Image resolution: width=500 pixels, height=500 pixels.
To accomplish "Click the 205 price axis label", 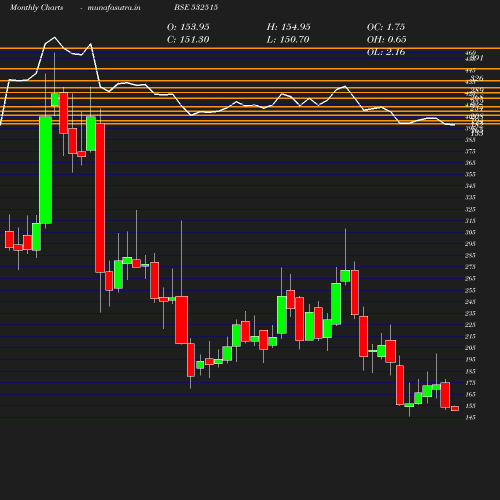I will (470, 348).
